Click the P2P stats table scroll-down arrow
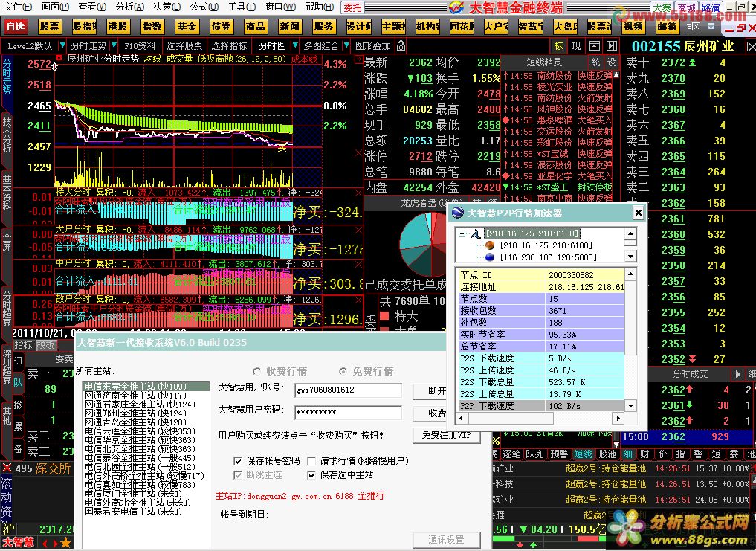The height and width of the screenshot is (551, 756). pyautogui.click(x=630, y=406)
